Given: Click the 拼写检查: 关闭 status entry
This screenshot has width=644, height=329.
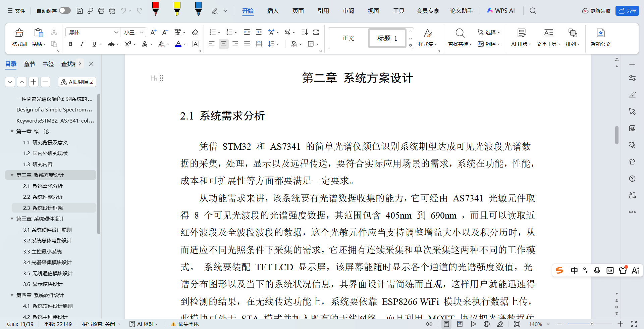Looking at the screenshot, I should [x=101, y=324].
